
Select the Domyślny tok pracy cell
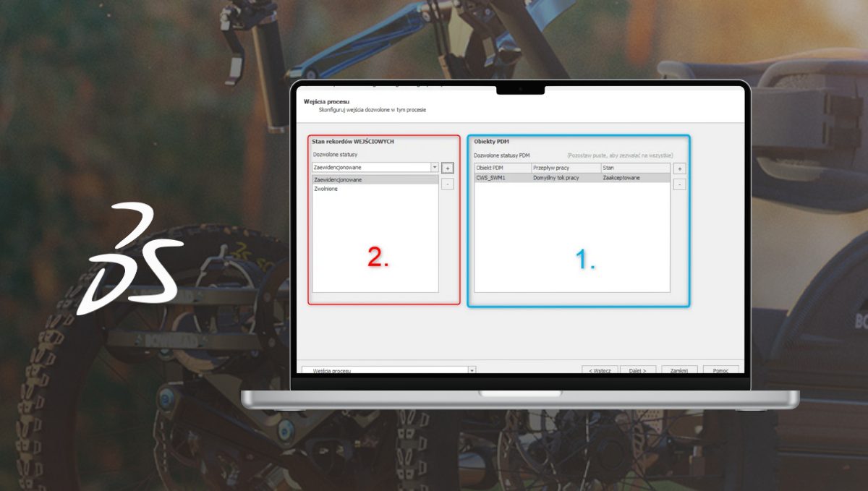tap(566, 177)
